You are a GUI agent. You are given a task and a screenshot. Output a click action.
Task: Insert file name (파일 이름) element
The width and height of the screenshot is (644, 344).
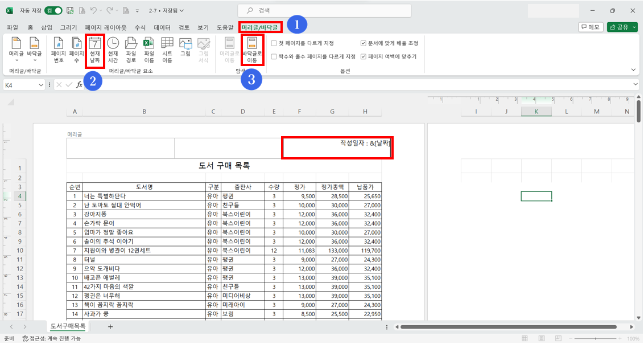click(x=149, y=50)
